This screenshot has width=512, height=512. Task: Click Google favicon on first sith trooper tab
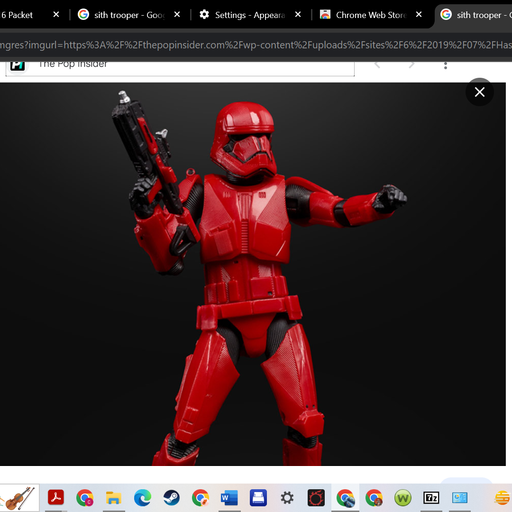pos(83,14)
